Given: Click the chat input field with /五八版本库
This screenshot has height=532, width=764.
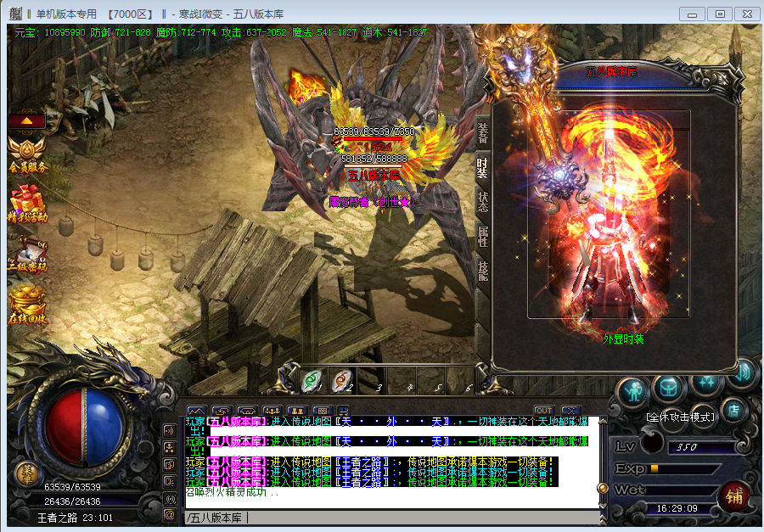Looking at the screenshot, I should click(393, 518).
